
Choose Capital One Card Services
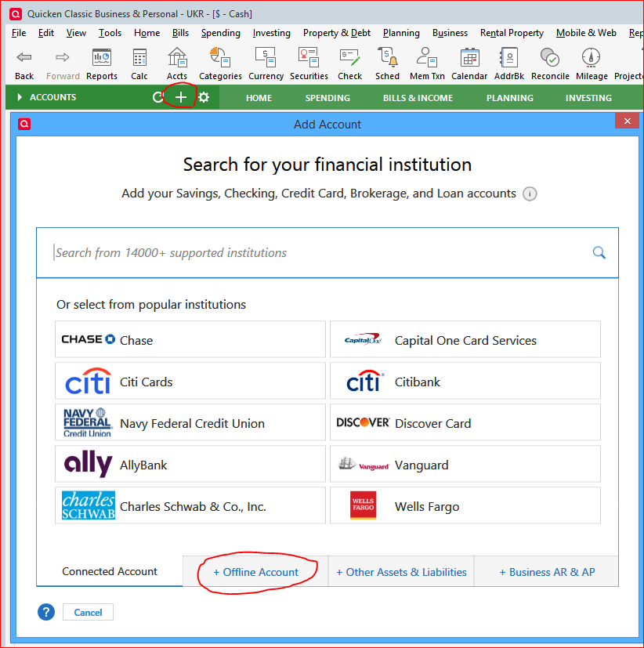(465, 339)
